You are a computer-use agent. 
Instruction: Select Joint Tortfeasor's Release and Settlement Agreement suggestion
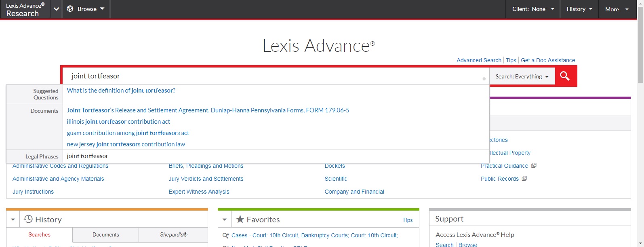click(208, 110)
